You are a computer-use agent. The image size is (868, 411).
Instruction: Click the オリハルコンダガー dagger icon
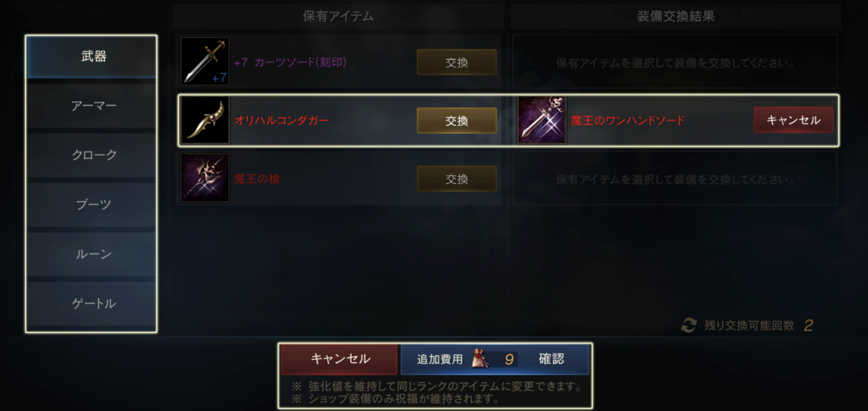click(205, 120)
